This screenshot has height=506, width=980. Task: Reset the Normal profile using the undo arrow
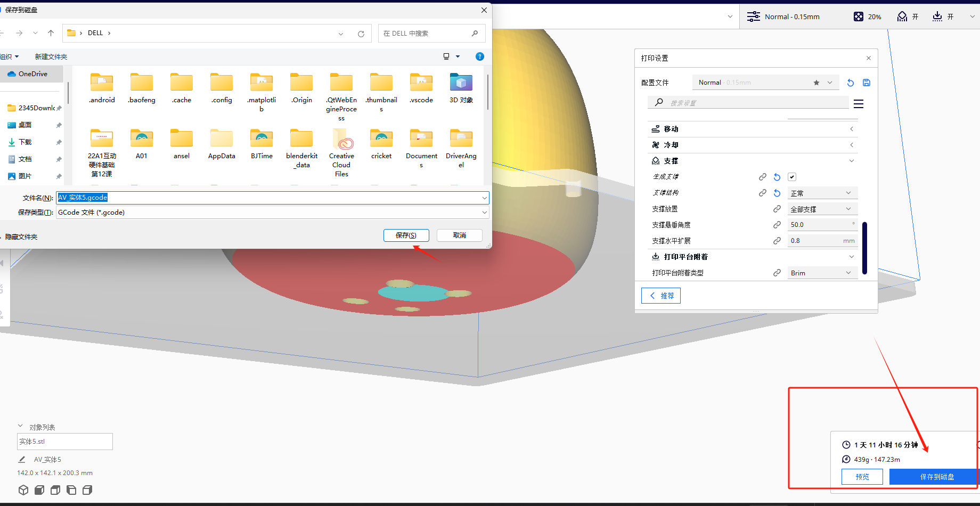pyautogui.click(x=851, y=83)
